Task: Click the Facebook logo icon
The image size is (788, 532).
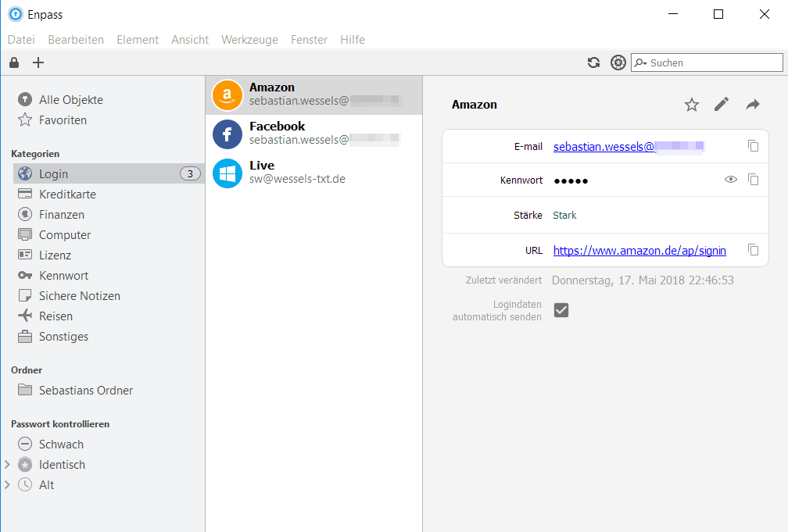Action: (x=227, y=134)
